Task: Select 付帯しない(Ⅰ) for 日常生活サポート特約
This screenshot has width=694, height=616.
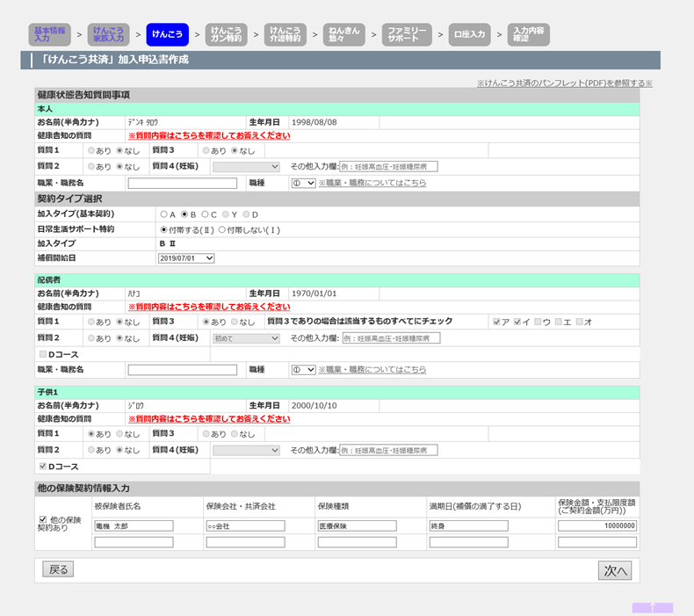Action: tap(222, 228)
